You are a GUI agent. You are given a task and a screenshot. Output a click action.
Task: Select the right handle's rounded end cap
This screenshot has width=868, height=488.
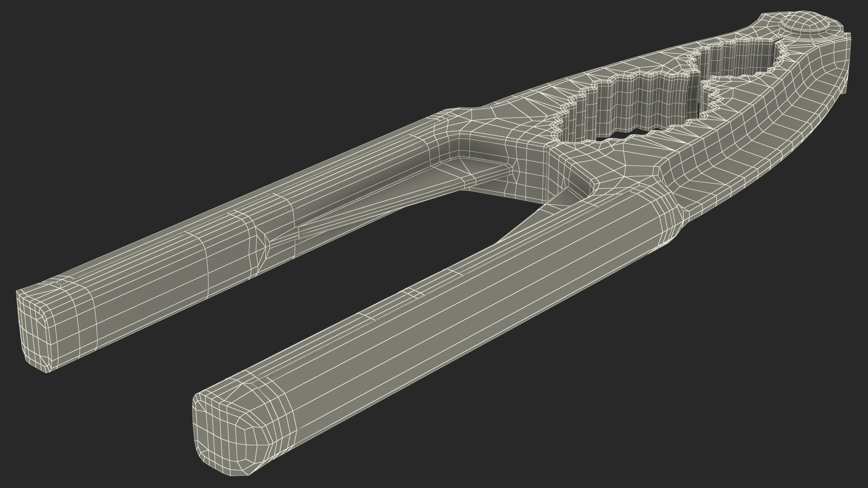pyautogui.click(x=222, y=433)
